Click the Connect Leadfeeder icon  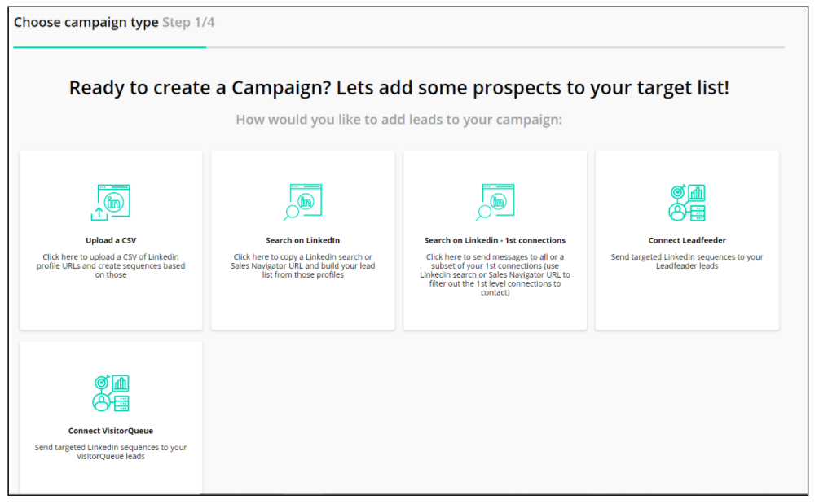[687, 203]
